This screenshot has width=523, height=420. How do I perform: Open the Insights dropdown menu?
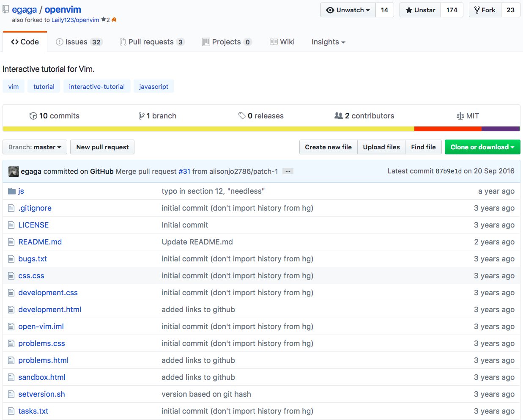[329, 42]
